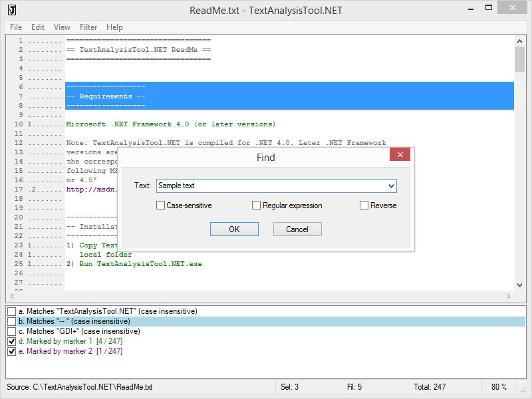The width and height of the screenshot is (532, 399).
Task: Click the vertical scrollbar up arrow
Action: pos(519,41)
